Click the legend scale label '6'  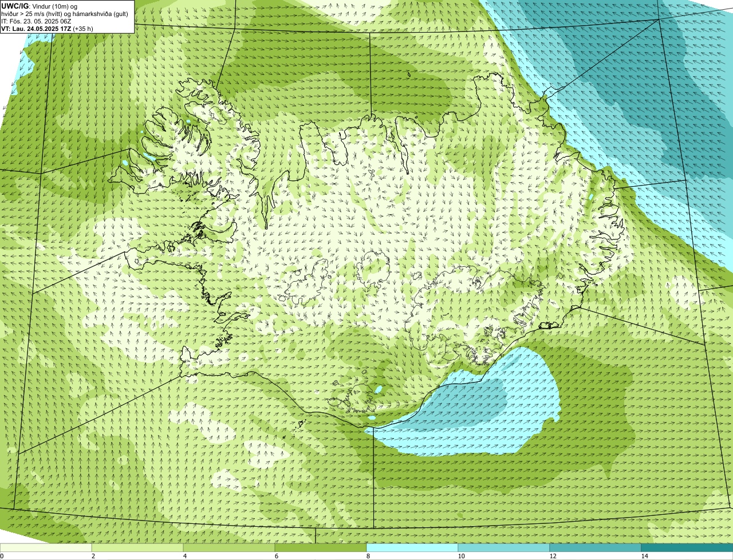pos(276,556)
